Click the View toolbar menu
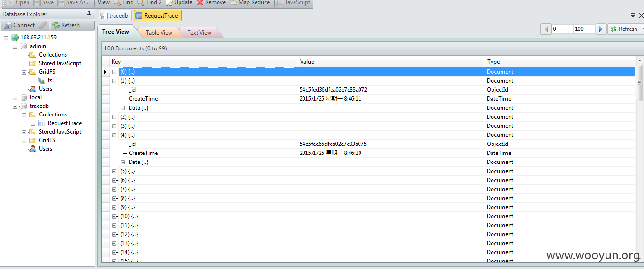This screenshot has height=269, width=644. pyautogui.click(x=104, y=2)
